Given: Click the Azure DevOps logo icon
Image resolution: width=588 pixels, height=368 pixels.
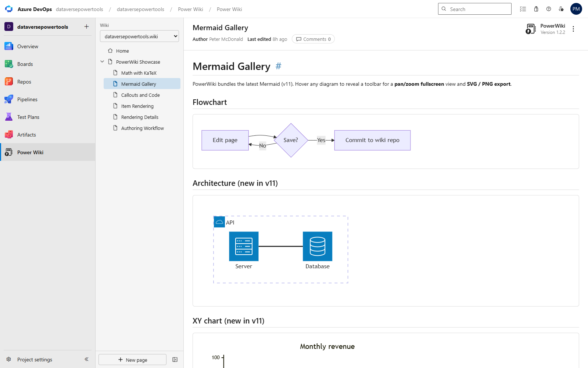Looking at the screenshot, I should click(9, 9).
